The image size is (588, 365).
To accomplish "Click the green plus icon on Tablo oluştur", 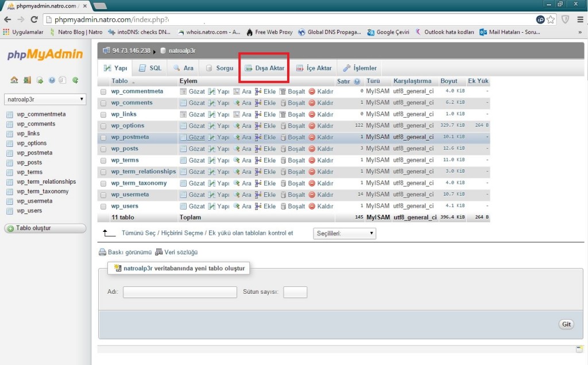I will tap(10, 228).
